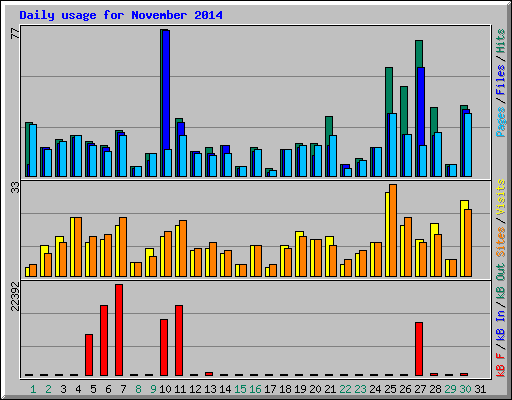Viewport: 512px width, 400px height.
Task: Click the red kB bar for day 27
Action: [x=419, y=349]
